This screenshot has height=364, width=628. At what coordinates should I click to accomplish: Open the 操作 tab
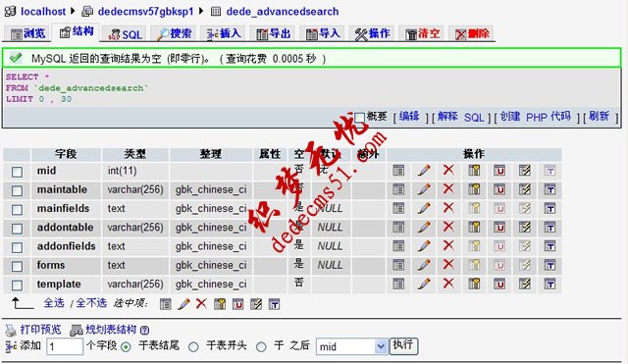pos(372,34)
